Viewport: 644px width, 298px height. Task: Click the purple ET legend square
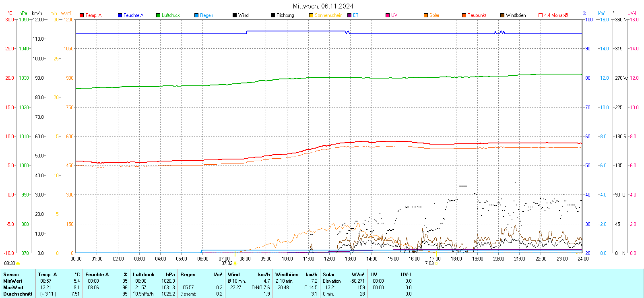click(349, 15)
